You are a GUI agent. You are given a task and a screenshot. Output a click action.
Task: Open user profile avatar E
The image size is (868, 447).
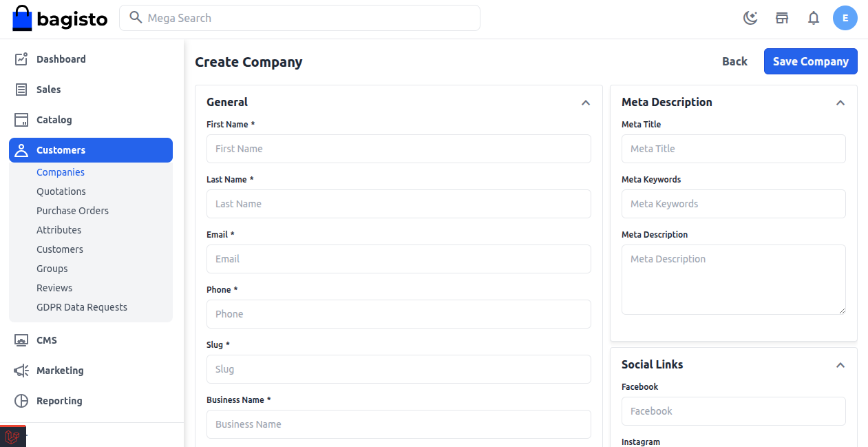pos(845,19)
